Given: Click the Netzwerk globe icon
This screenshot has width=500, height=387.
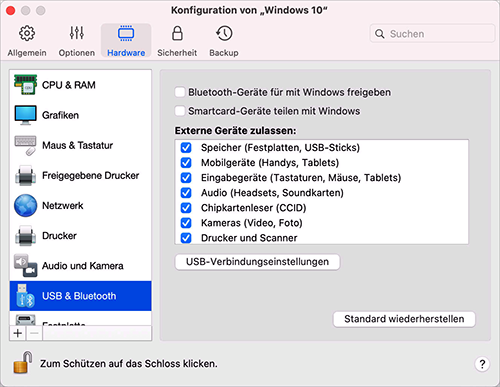Looking at the screenshot, I should coord(25,206).
